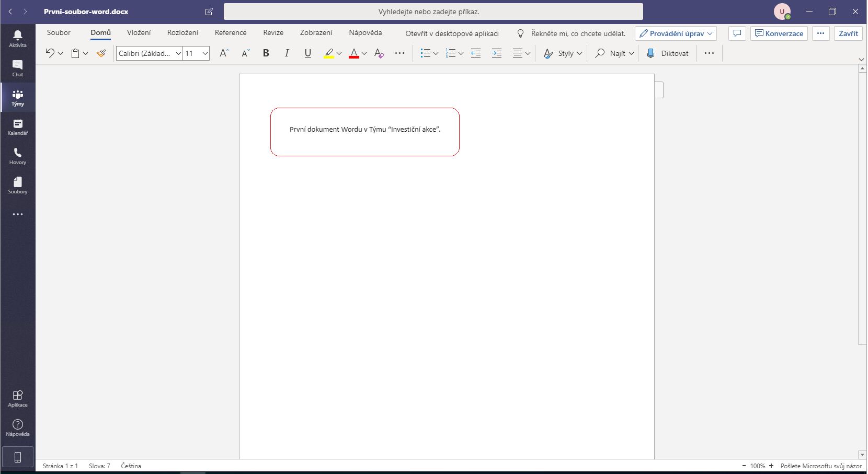Screen dimensions: 868x474
Task: Expand font color dropdown arrow
Action: point(364,53)
